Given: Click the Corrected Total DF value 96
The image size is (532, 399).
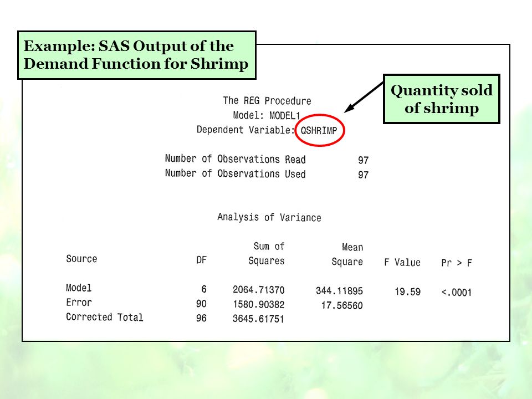Looking at the screenshot, I should click(x=201, y=318).
